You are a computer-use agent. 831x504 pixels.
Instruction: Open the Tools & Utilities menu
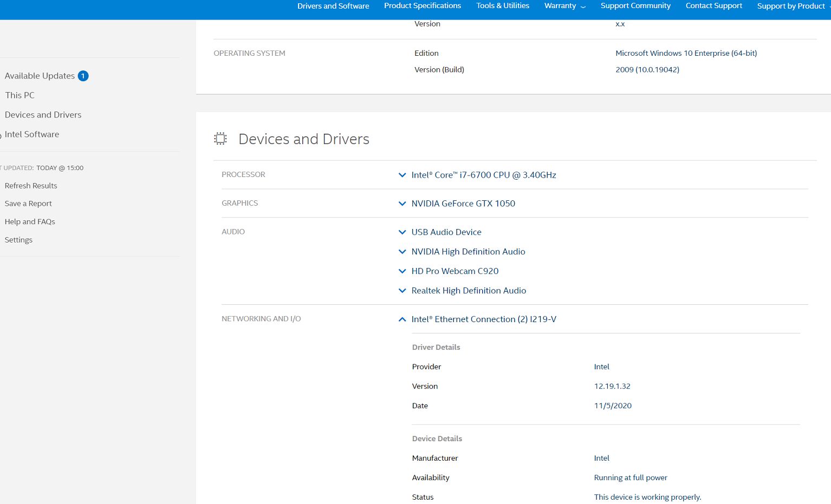(502, 6)
